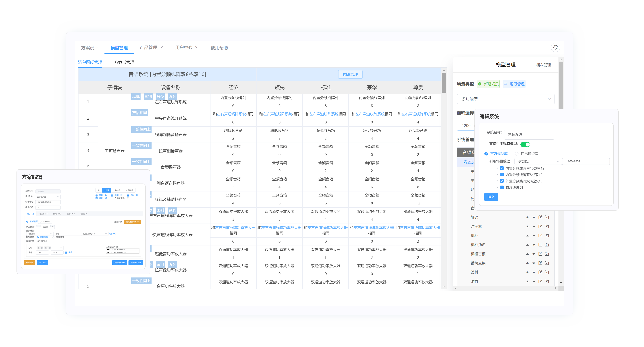Move 解码 row down with arrow icon
This screenshot has height=347, width=644.
(534, 217)
